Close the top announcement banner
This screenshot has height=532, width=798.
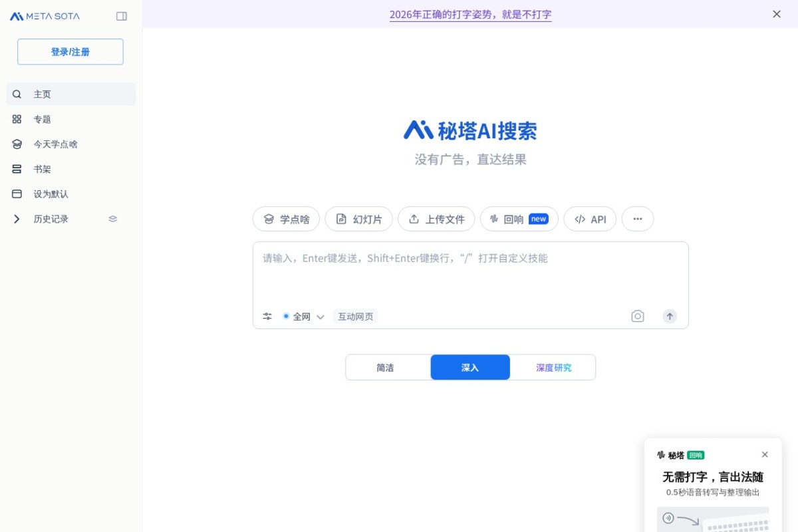777,14
